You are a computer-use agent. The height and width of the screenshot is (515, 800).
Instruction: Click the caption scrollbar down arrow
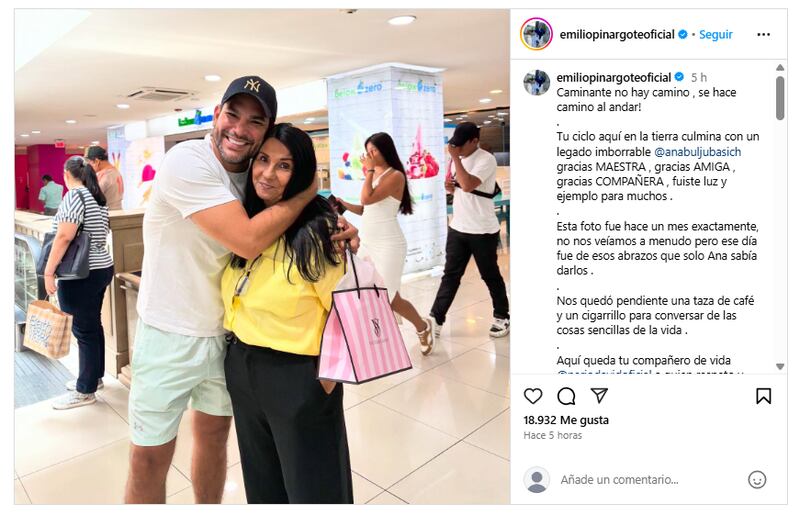(x=780, y=366)
